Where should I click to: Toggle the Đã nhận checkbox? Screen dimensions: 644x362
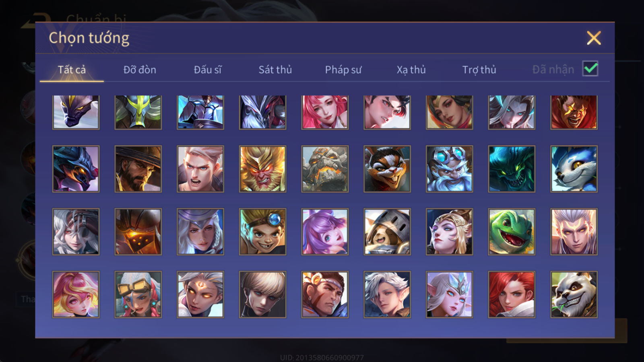click(590, 69)
